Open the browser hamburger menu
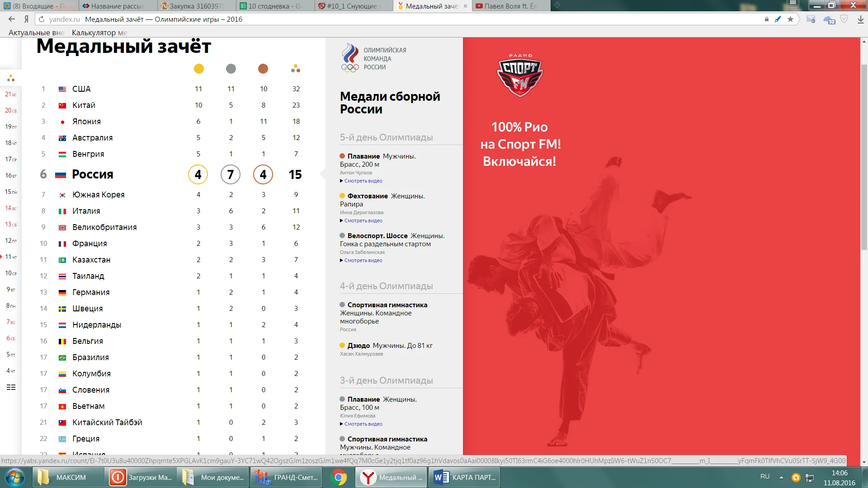 [x=793, y=3]
